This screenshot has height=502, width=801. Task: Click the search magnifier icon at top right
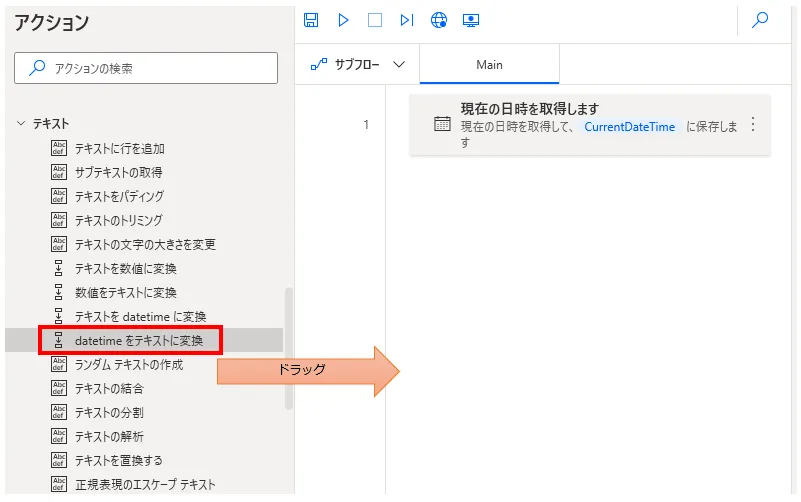tap(760, 20)
